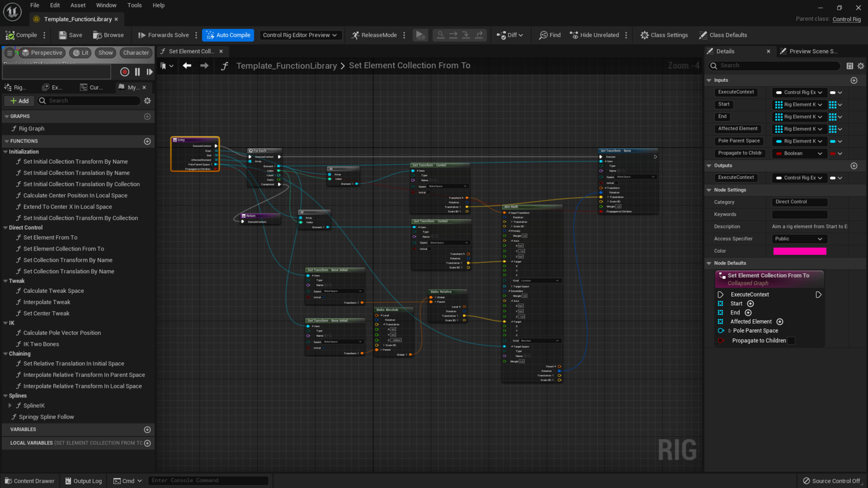
Task: Pause the viewport playback
Action: pyautogui.click(x=137, y=72)
